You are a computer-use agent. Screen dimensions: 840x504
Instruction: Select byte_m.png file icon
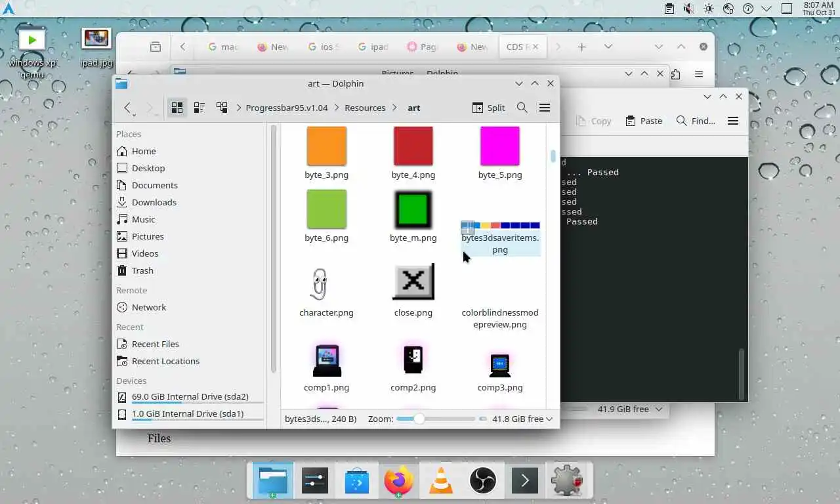click(413, 209)
